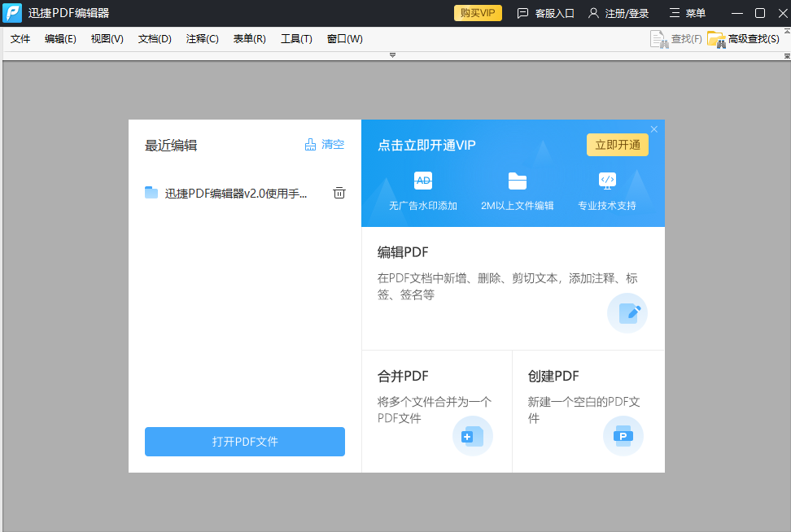Image resolution: width=791 pixels, height=532 pixels.
Task: Click the 打开PDF文件 button
Action: click(x=245, y=442)
